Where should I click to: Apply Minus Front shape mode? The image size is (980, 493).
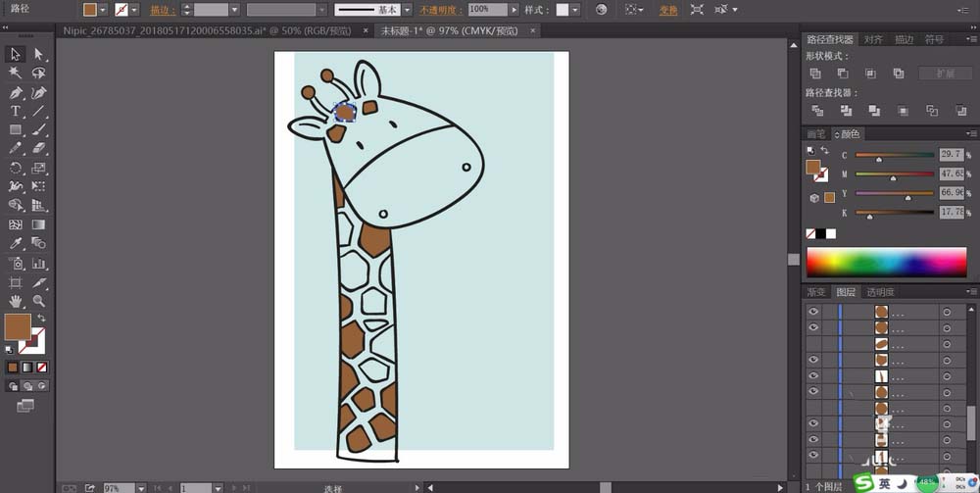pyautogui.click(x=843, y=74)
